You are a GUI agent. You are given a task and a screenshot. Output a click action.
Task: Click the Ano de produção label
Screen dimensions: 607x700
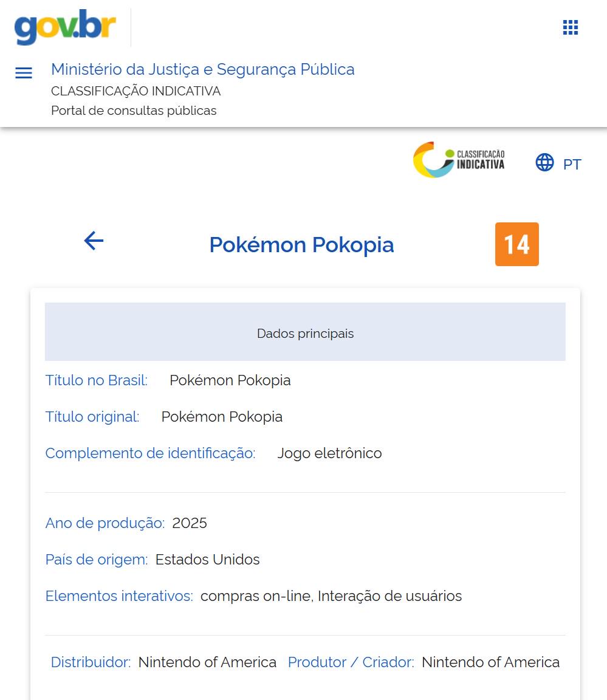[x=105, y=523]
